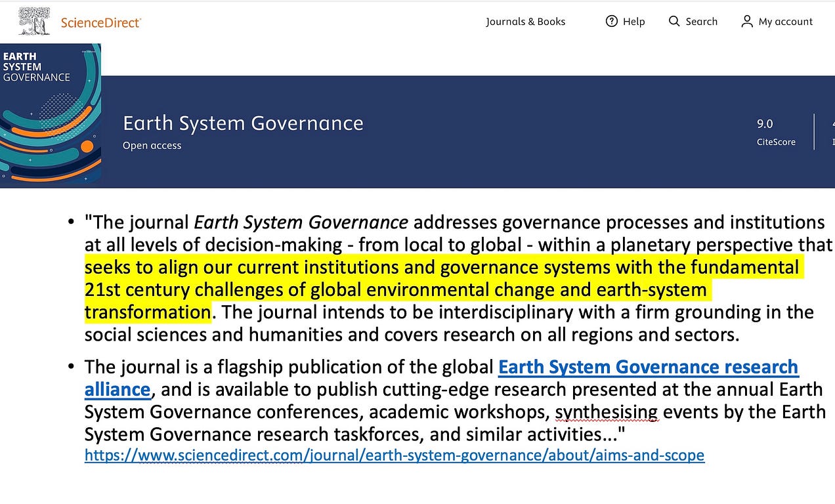Click the 9.0 CiteScore value
Viewport: 835px width, 504px height.
click(765, 124)
